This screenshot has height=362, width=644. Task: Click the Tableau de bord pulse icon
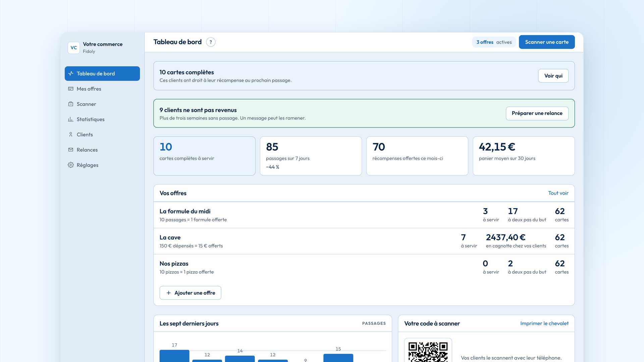(x=71, y=73)
